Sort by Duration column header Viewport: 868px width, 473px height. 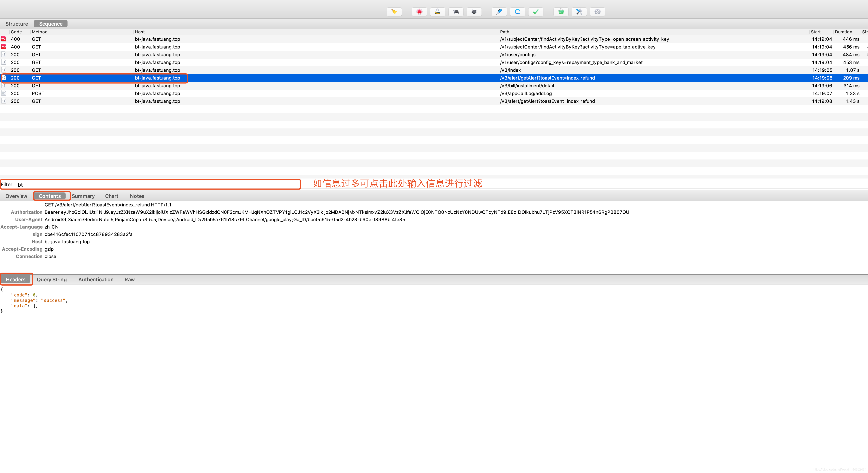(843, 32)
